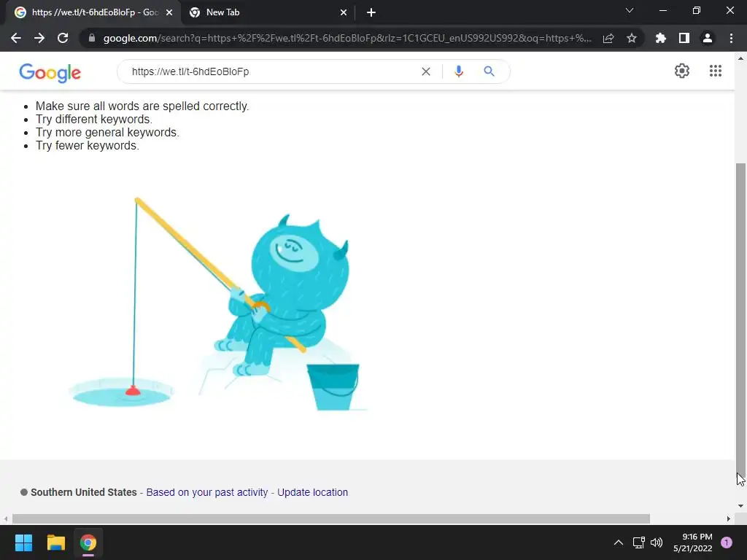The image size is (747, 560).
Task: Bookmark this page with star icon
Action: coord(632,38)
